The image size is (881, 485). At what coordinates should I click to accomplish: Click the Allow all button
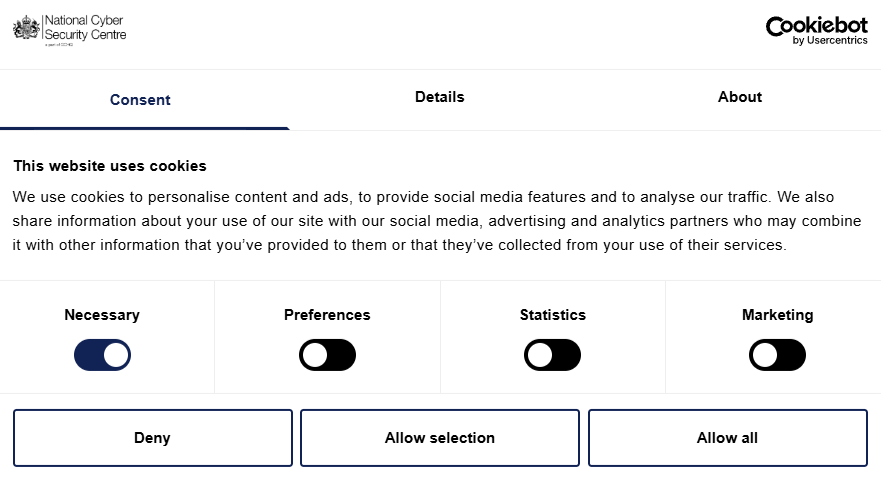[727, 438]
